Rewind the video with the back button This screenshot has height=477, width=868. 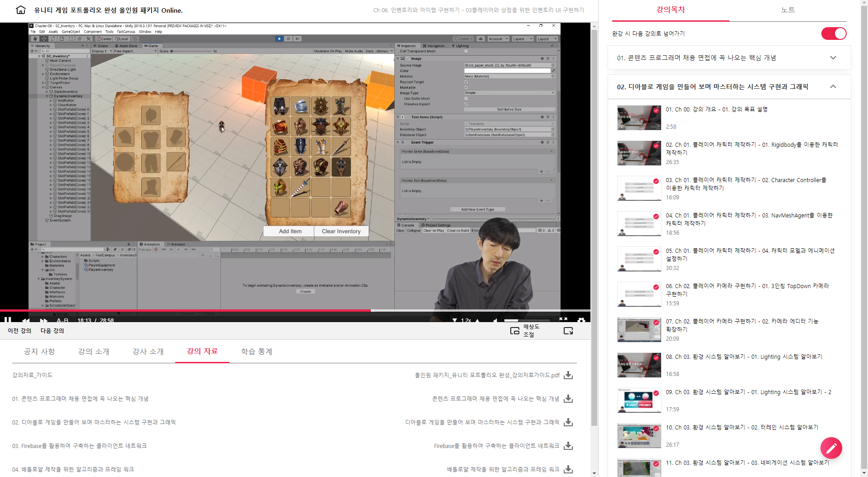26,320
